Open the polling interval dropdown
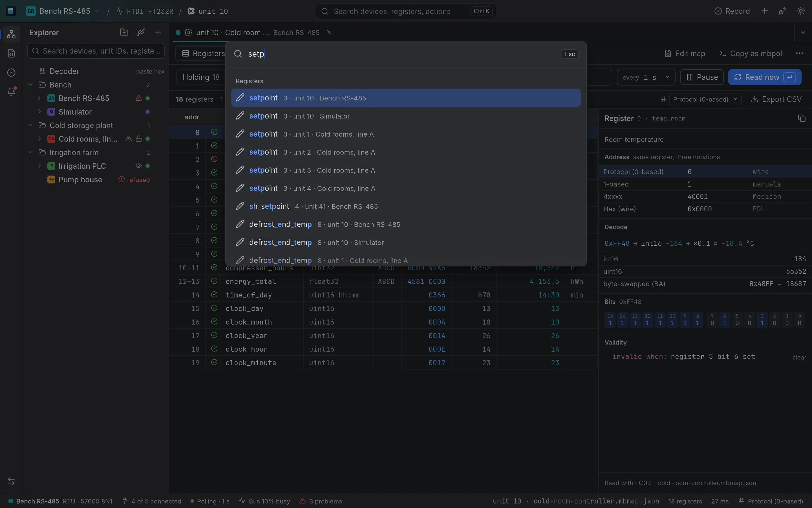Image resolution: width=812 pixels, height=508 pixels. pos(646,77)
